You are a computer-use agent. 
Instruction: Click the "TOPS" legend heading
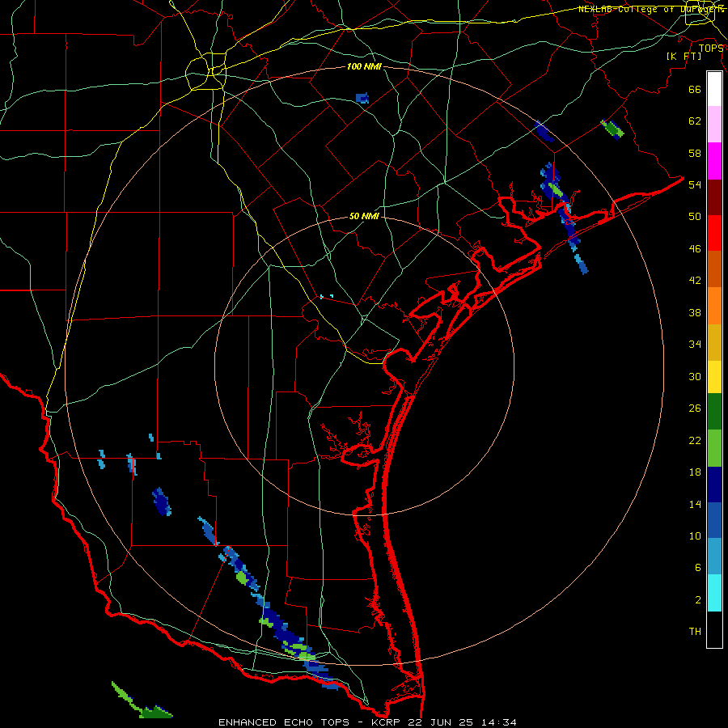click(711, 48)
